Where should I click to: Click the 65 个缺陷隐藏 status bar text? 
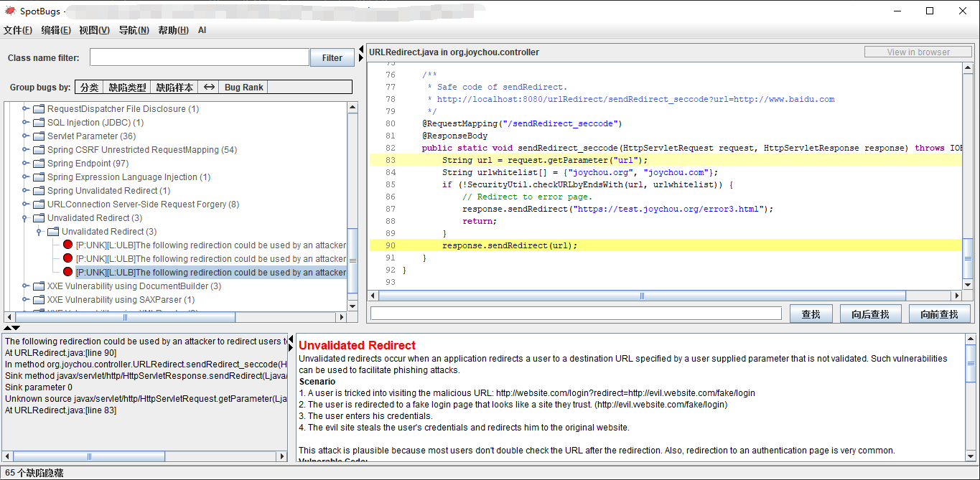point(34,473)
